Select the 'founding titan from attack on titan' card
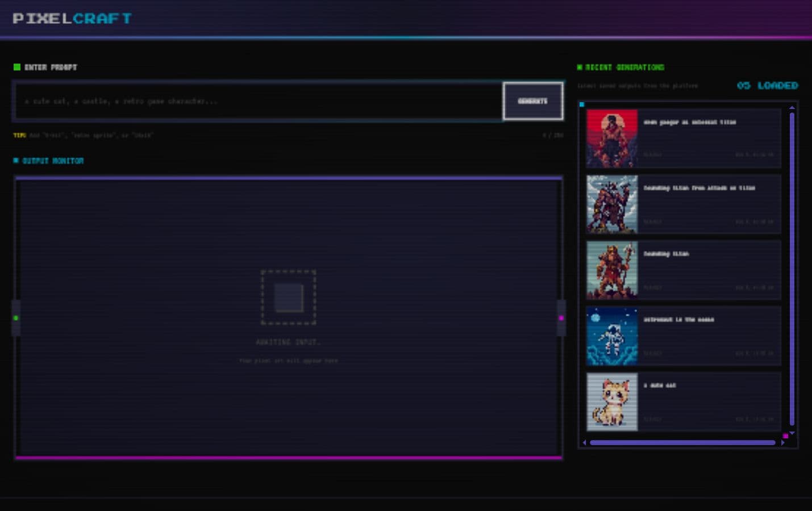This screenshot has width=812, height=511. pyautogui.click(x=684, y=204)
